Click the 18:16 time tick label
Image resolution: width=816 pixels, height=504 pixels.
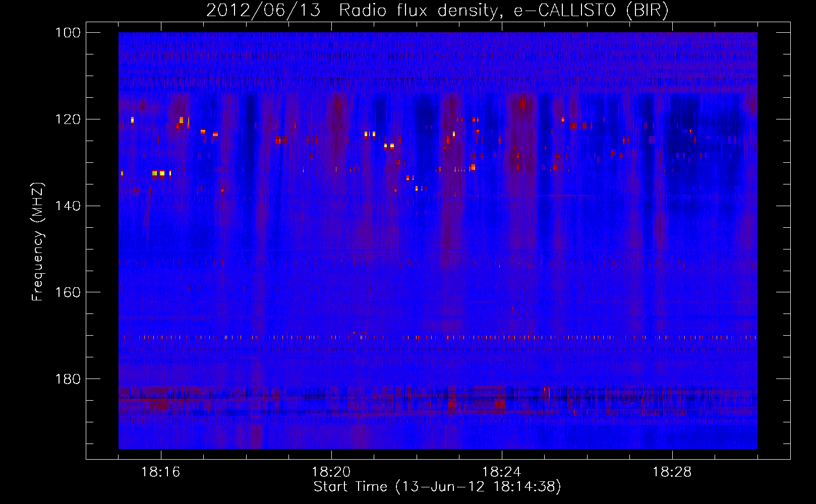(x=161, y=472)
